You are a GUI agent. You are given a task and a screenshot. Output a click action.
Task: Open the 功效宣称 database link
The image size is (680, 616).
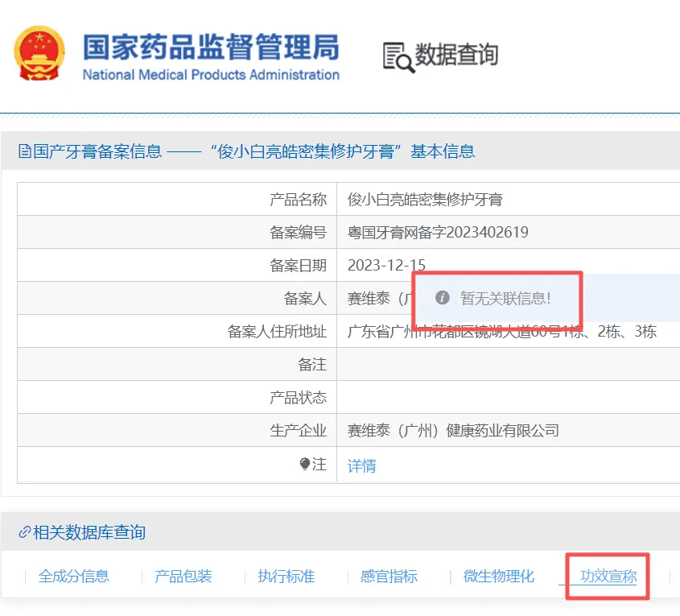click(x=606, y=577)
